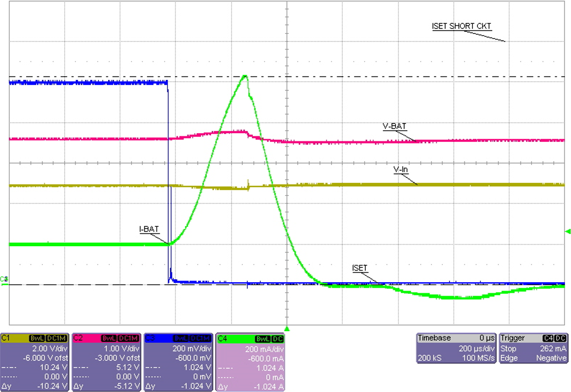Open the 200 µs/div timebase selector

tap(477, 349)
